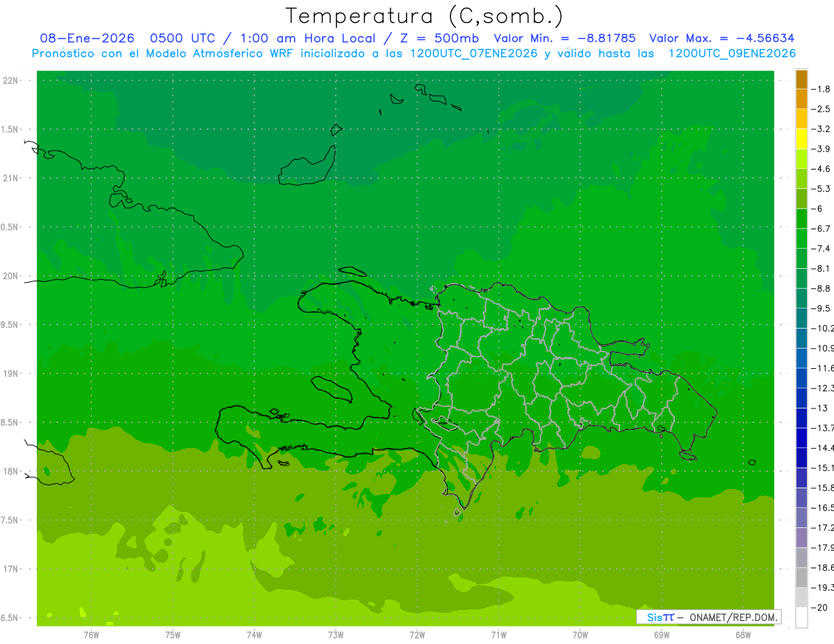The height and width of the screenshot is (644, 834).
Task: Click the "71W" longitude axis label
Action: coord(498,634)
